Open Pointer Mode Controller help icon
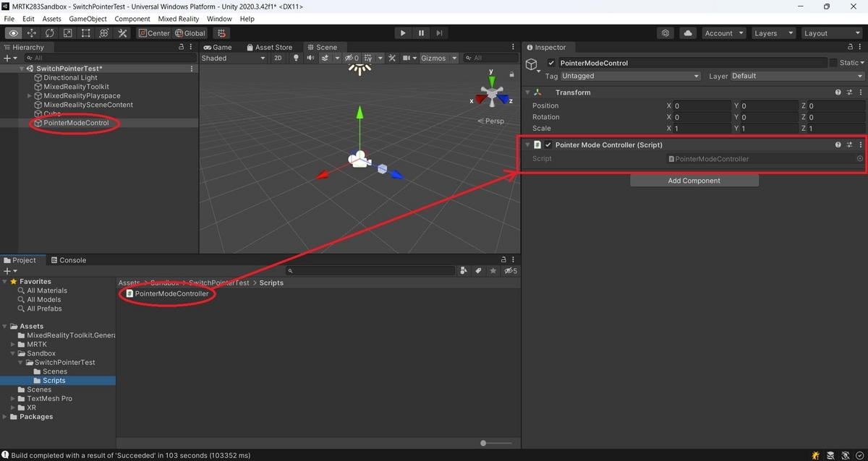Image resolution: width=868 pixels, height=461 pixels. tap(838, 145)
